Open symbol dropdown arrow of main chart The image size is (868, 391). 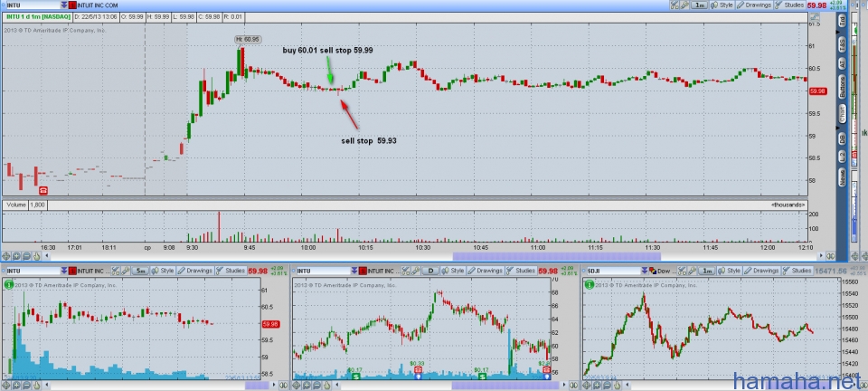click(x=64, y=5)
